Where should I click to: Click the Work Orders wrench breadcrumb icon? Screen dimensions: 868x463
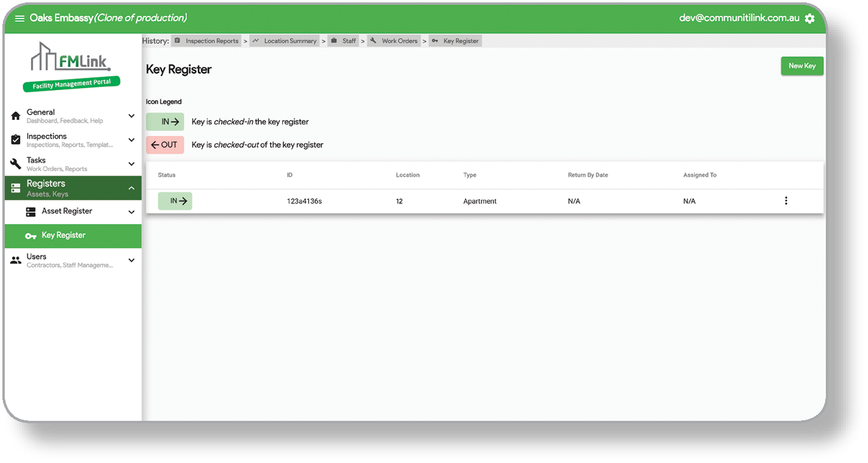373,40
